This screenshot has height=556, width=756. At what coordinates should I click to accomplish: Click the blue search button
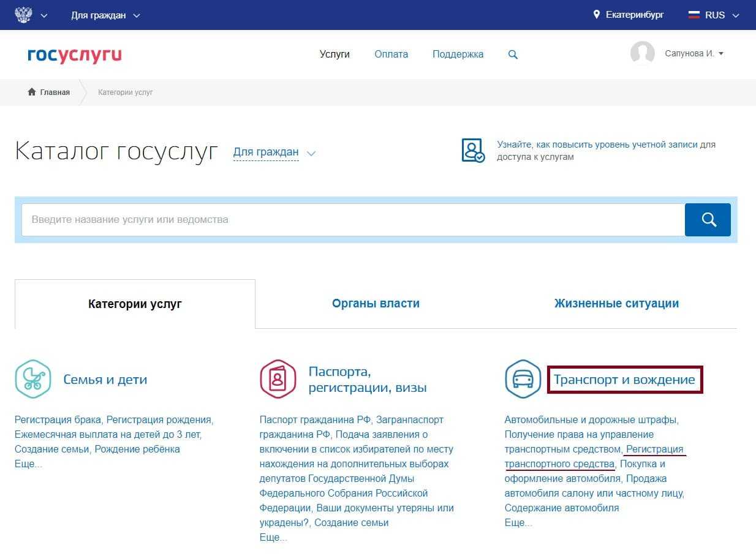click(708, 220)
